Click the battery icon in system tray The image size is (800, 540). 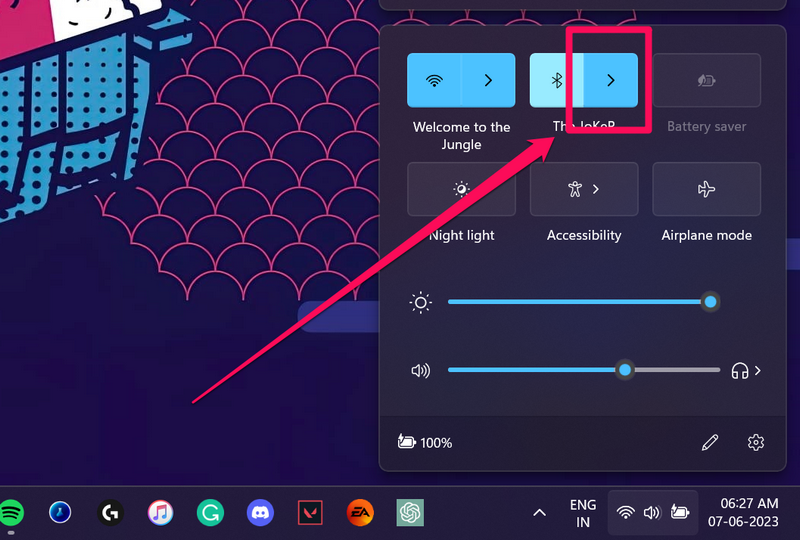(680, 512)
